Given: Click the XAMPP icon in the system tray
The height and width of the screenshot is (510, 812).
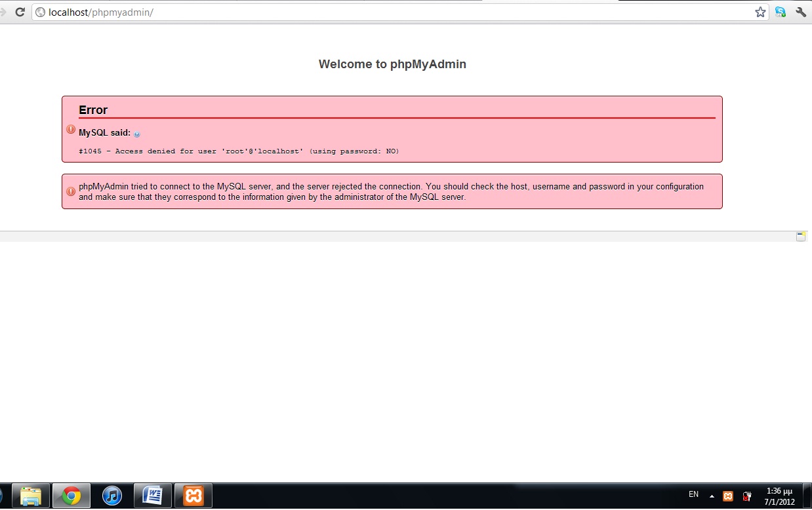Looking at the screenshot, I should [727, 496].
